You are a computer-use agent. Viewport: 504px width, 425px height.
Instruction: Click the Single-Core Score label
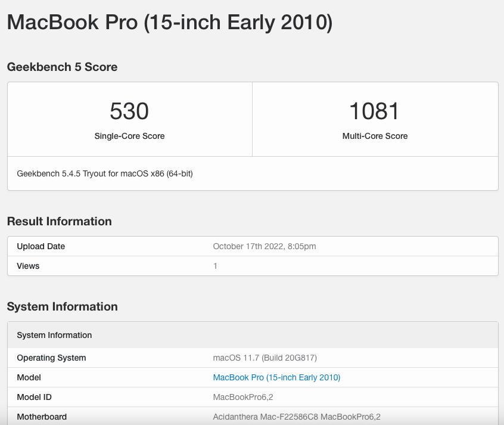point(129,136)
